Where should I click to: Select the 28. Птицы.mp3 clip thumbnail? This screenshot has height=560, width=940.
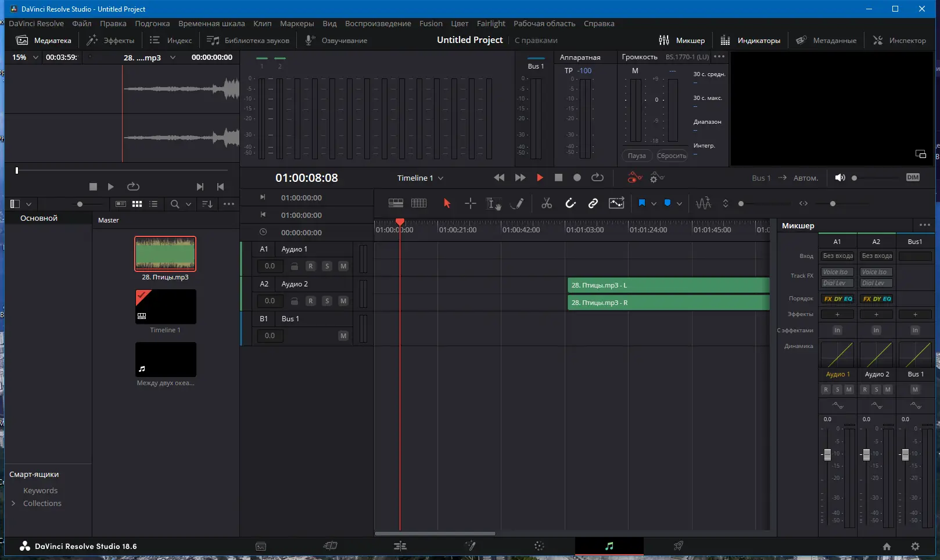coord(165,254)
